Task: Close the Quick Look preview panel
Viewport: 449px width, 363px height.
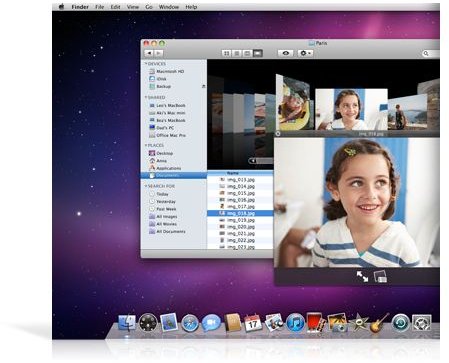Action: point(278,134)
